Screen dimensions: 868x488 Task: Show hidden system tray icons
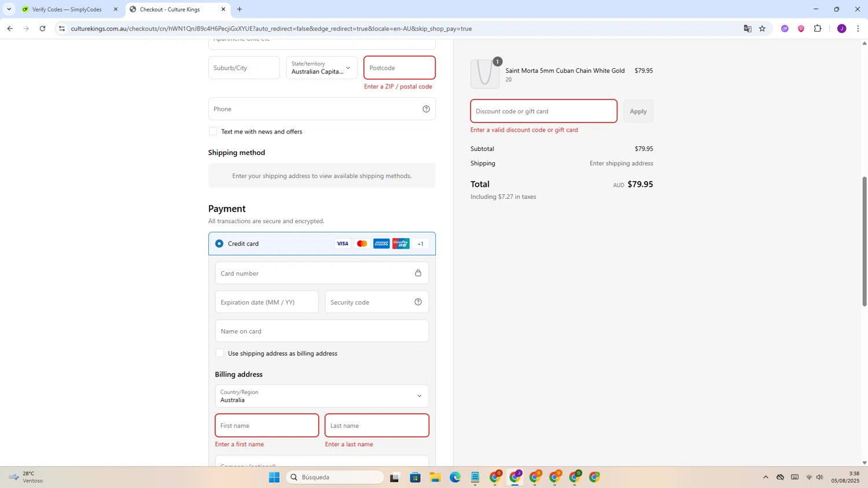point(766,478)
